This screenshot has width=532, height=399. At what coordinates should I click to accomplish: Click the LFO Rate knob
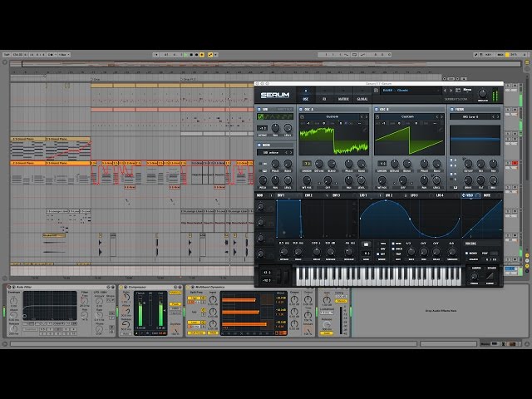pos(411,252)
